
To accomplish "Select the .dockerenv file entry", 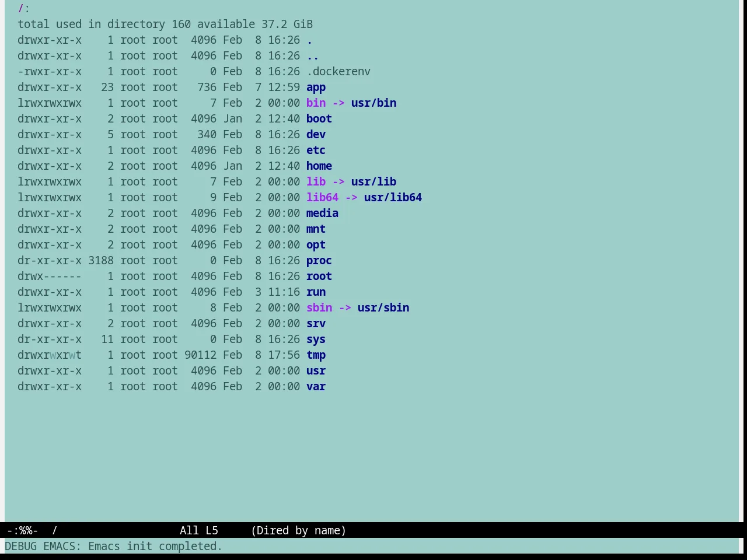I will pos(338,72).
